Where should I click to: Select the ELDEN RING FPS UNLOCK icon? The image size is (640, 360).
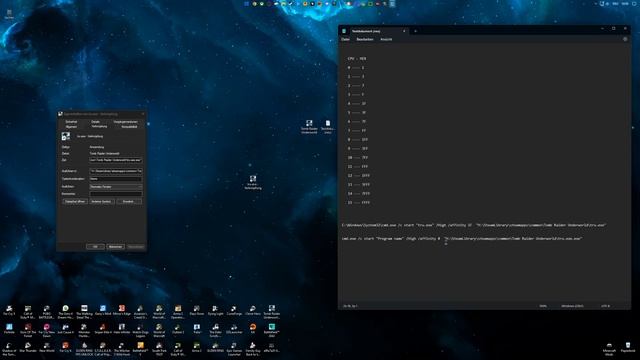click(84, 349)
